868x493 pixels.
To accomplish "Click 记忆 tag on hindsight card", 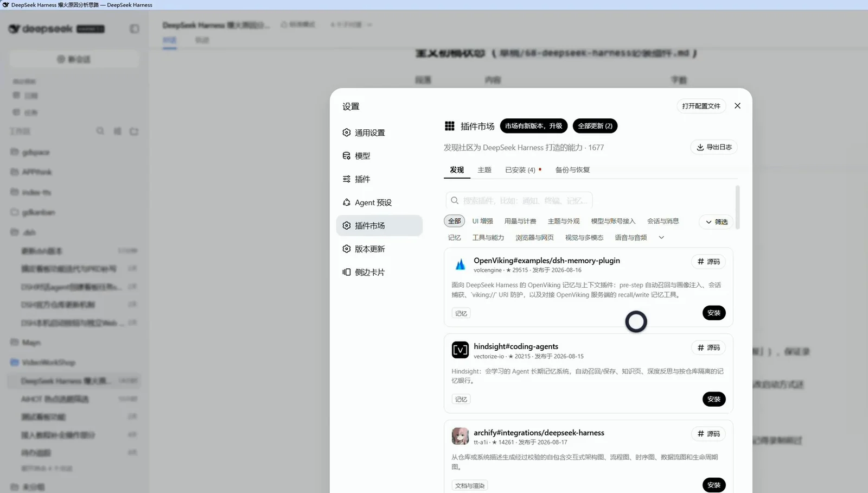I will click(461, 399).
